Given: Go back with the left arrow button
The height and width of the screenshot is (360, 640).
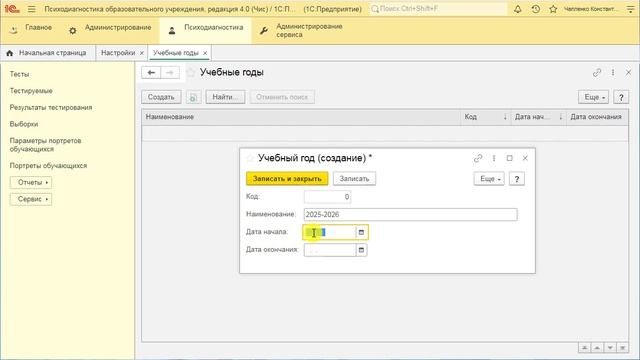Looking at the screenshot, I should 151,73.
